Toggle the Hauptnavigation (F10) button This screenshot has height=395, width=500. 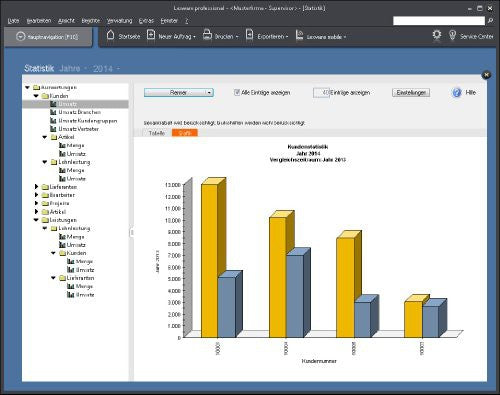click(48, 37)
